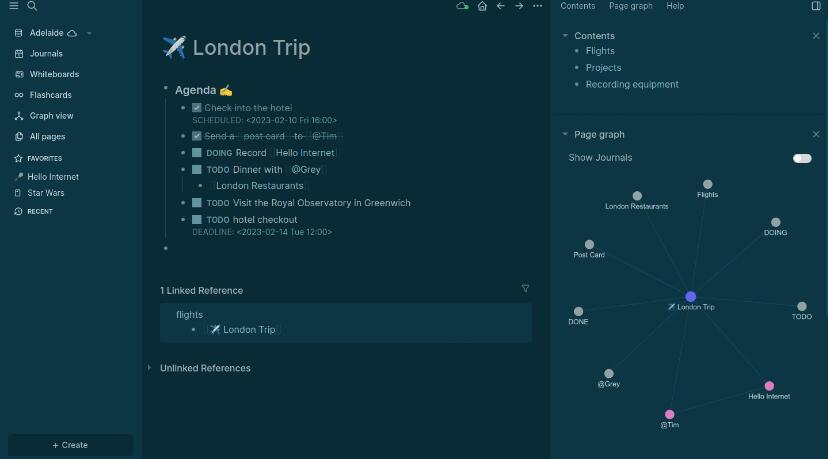The width and height of the screenshot is (828, 459).
Task: Open search with the magnifier icon
Action: pos(32,6)
